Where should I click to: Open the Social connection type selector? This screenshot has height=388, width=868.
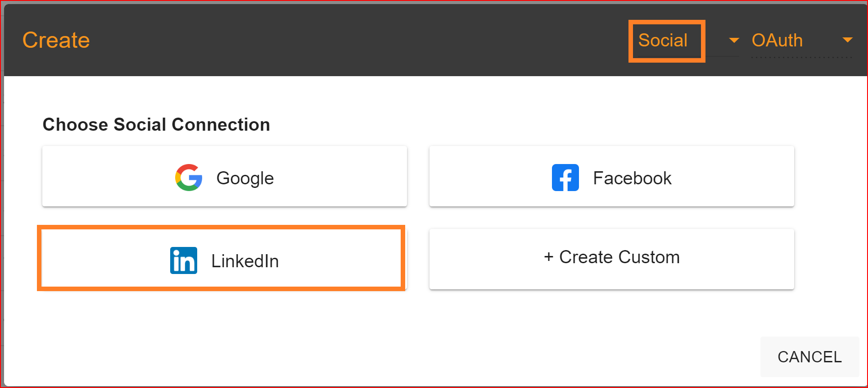click(663, 41)
